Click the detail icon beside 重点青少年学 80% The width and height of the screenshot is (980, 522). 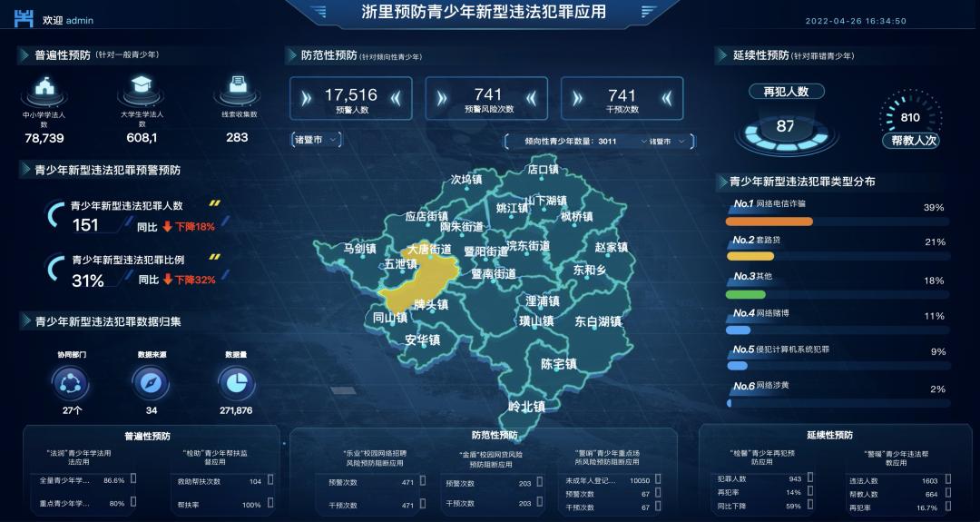pyautogui.click(x=133, y=502)
